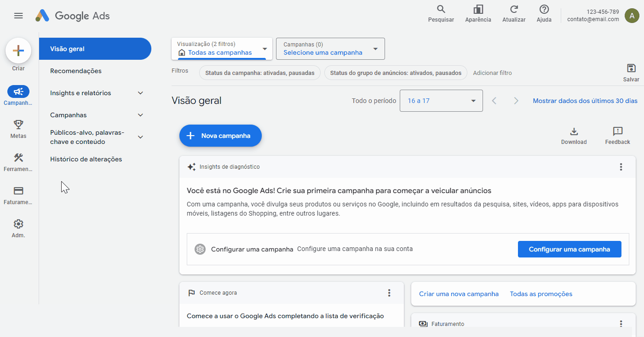Click the Atualizar refresh icon
The height and width of the screenshot is (337, 644).
click(514, 9)
